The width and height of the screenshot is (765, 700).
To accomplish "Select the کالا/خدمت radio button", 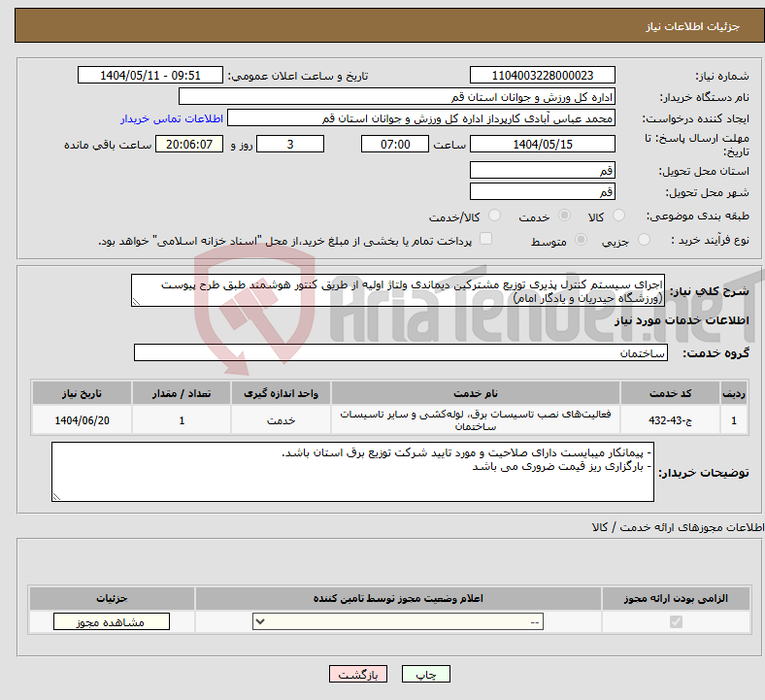I will click(x=494, y=216).
